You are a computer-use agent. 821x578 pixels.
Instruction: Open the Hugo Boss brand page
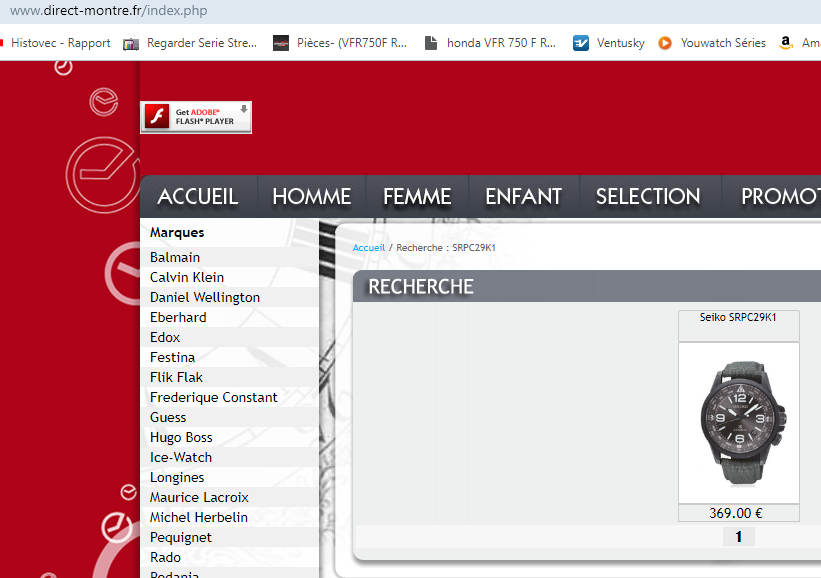pos(181,437)
